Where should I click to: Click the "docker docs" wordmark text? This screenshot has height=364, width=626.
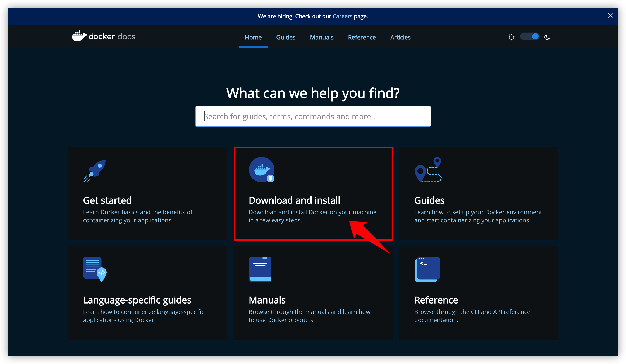tap(112, 37)
